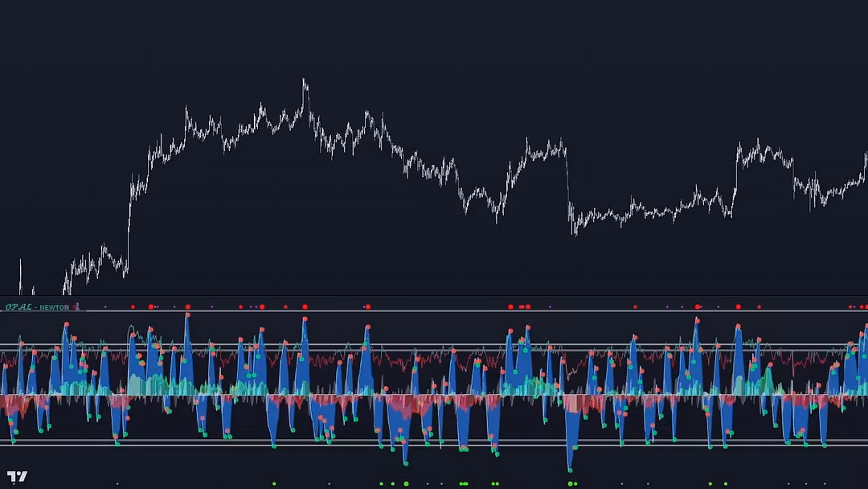Select the upper double band line of the oscillator
Image resolution: width=868 pixels, height=489 pixels.
434,347
